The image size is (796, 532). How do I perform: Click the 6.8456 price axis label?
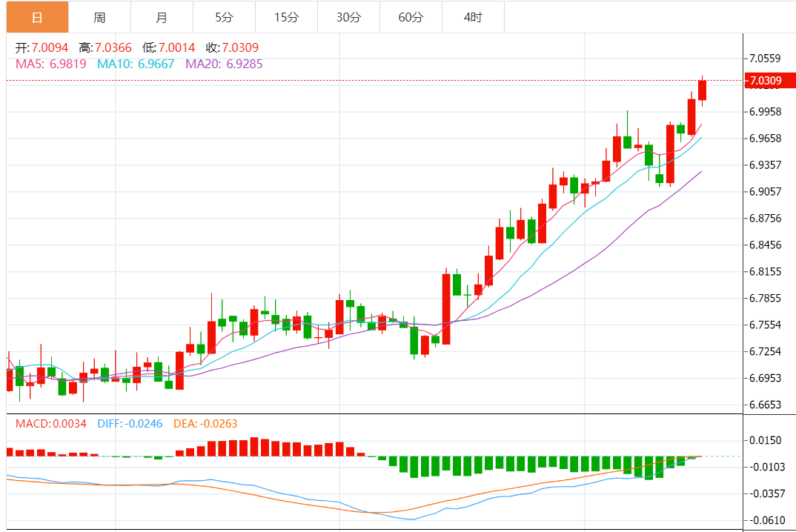pos(765,245)
